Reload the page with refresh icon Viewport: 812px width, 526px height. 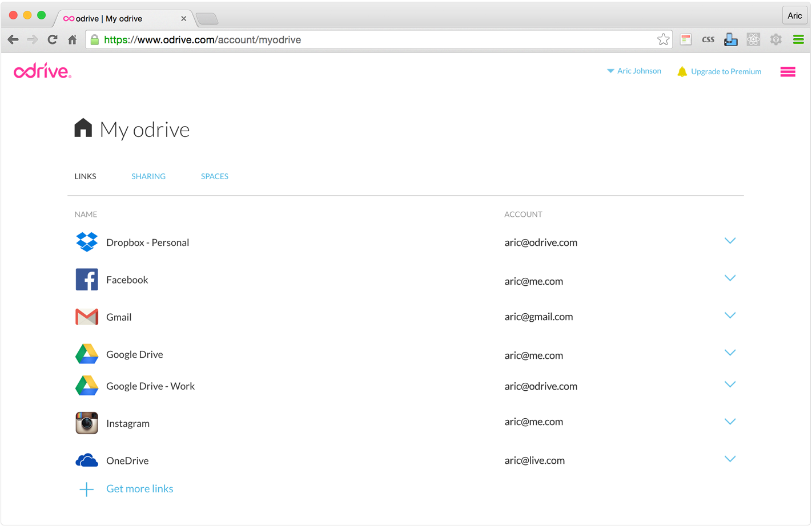point(53,39)
